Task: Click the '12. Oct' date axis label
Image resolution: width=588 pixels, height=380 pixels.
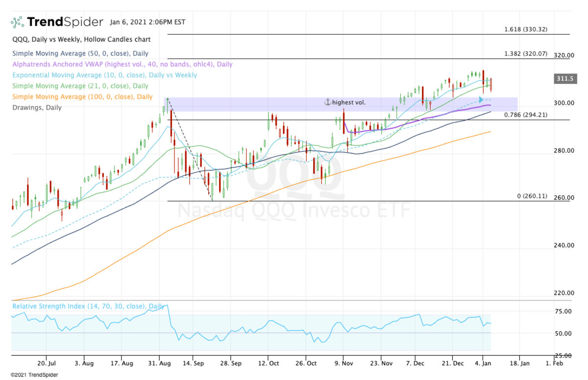Action: (x=268, y=363)
